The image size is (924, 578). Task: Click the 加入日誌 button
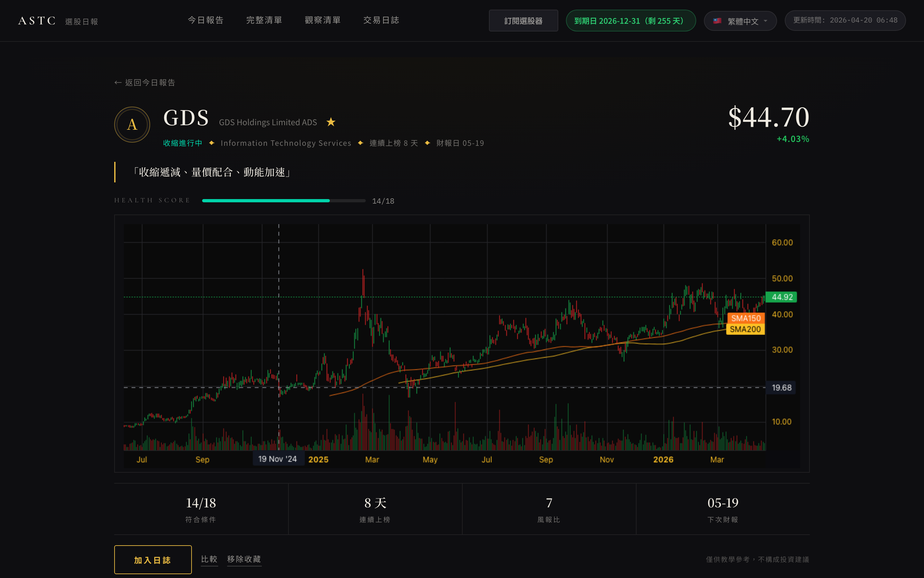coord(153,560)
